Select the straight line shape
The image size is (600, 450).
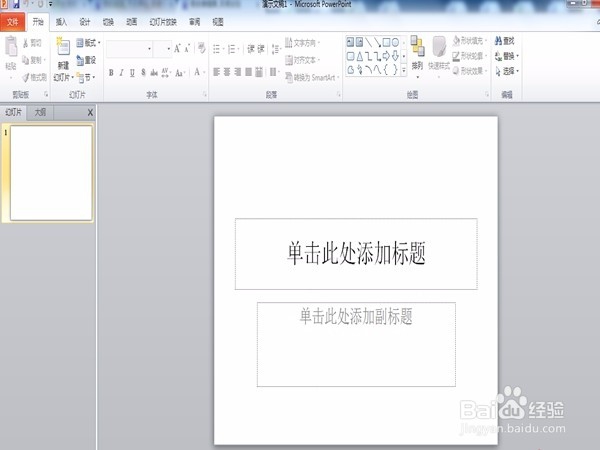pyautogui.click(x=368, y=42)
